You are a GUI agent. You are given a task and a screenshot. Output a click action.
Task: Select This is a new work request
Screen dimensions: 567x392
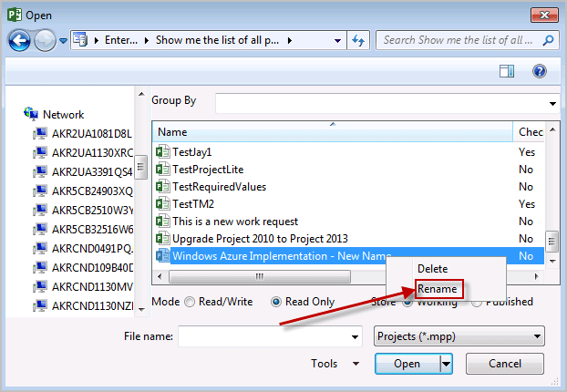pyautogui.click(x=235, y=222)
